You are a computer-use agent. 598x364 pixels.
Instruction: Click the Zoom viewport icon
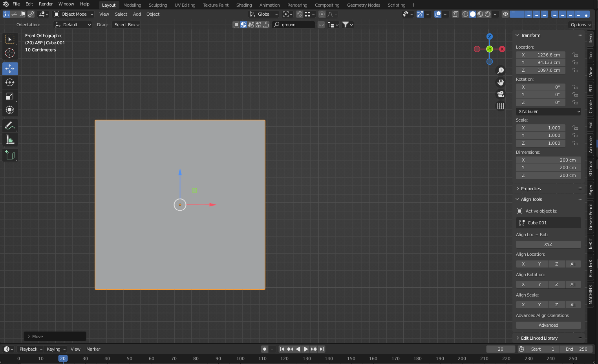(x=501, y=71)
